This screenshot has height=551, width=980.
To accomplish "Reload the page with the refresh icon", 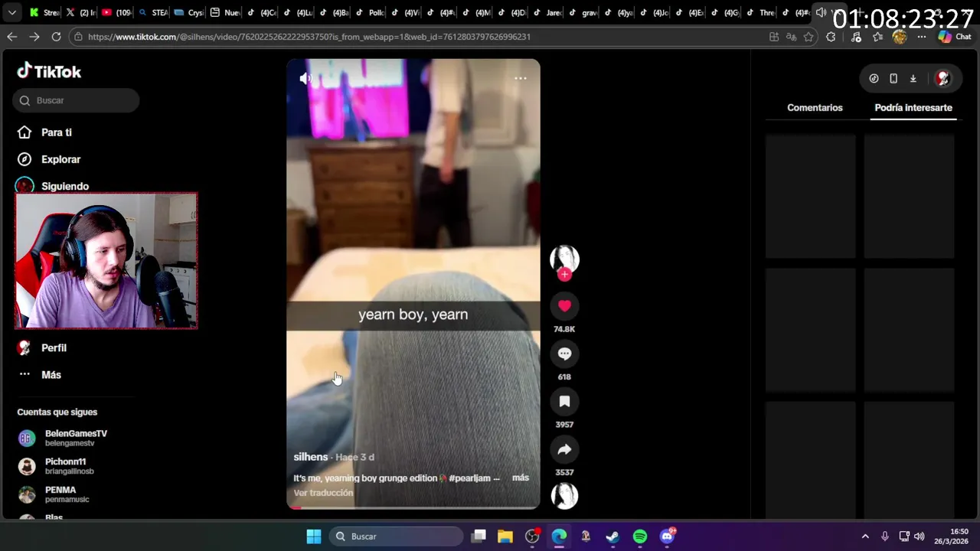I will pos(56,37).
